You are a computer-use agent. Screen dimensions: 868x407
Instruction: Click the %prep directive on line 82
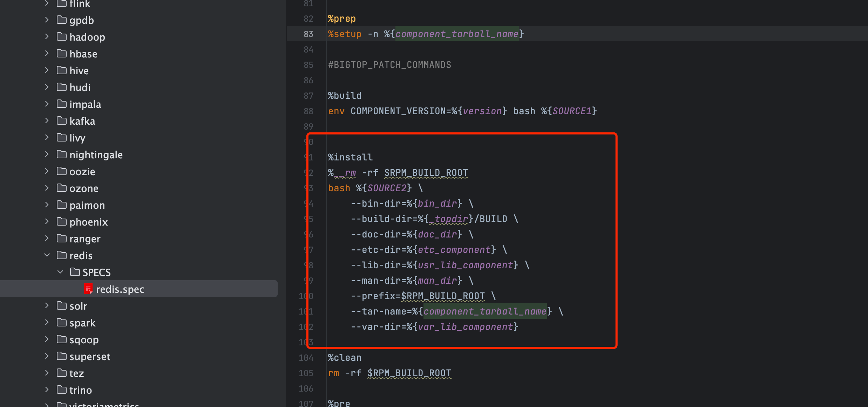[x=342, y=19]
